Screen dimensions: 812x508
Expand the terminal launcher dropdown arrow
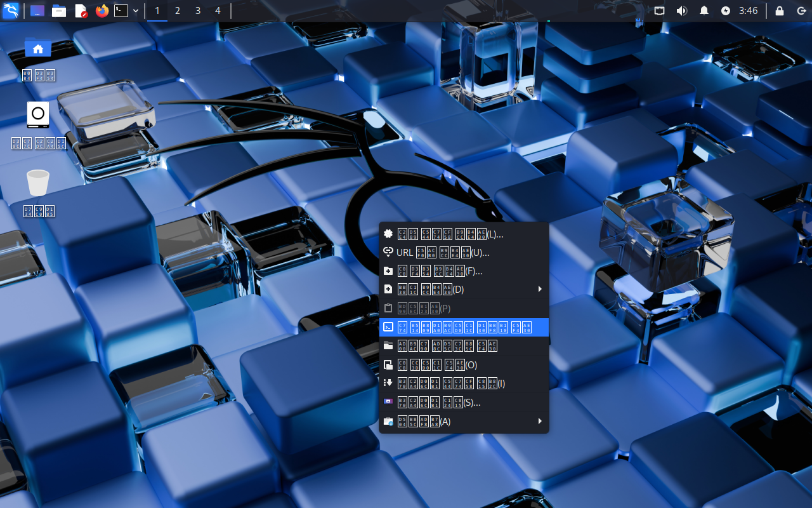pyautogui.click(x=136, y=11)
